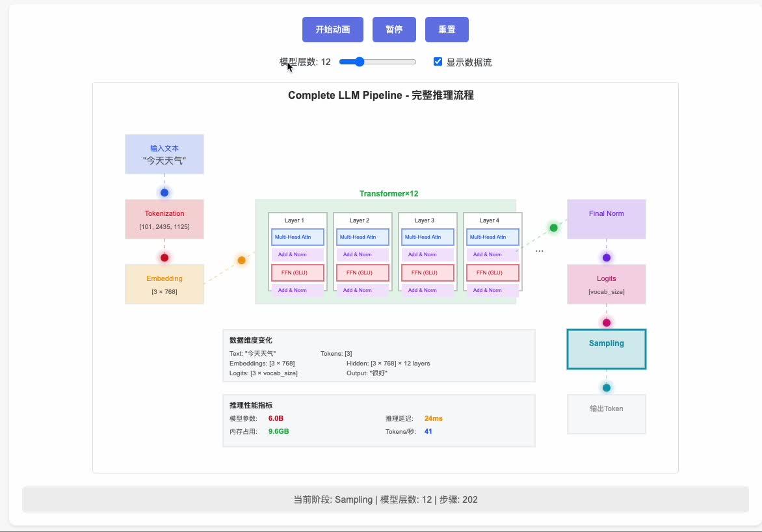Click the 输出Token node

pos(606,414)
